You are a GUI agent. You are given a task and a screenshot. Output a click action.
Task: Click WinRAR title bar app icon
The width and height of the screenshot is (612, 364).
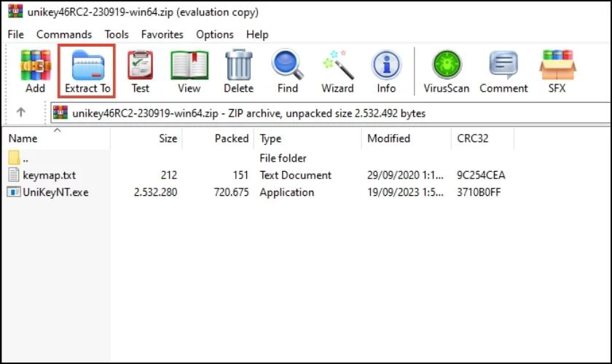[15, 12]
